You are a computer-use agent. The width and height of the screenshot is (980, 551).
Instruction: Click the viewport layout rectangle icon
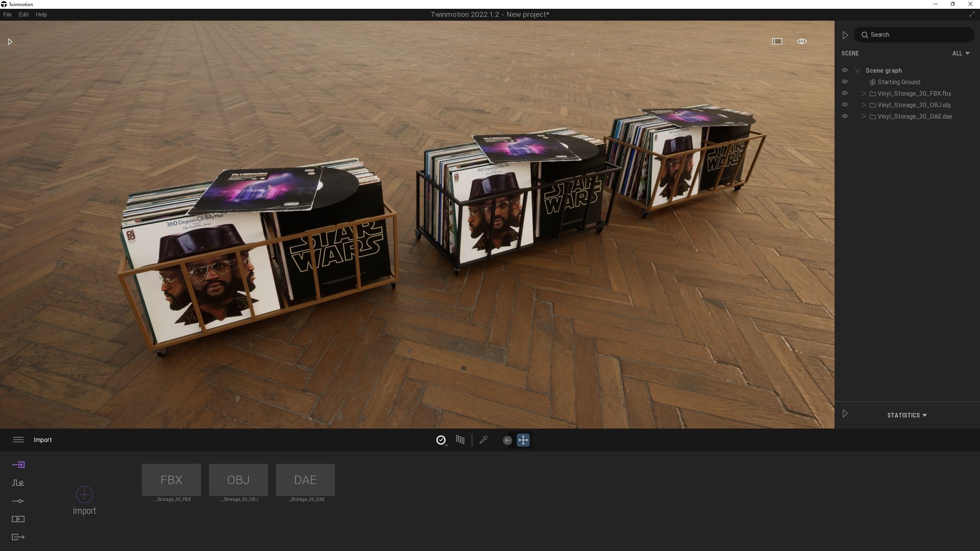pos(777,41)
